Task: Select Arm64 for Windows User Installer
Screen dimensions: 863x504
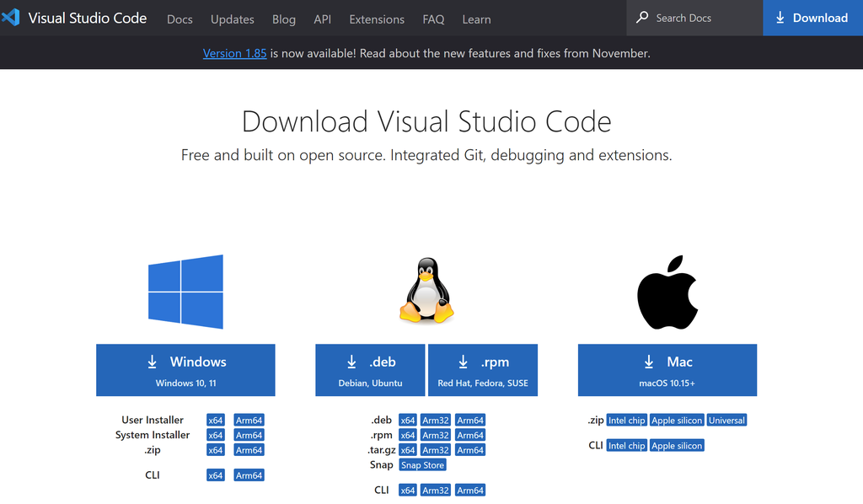Action: [249, 421]
